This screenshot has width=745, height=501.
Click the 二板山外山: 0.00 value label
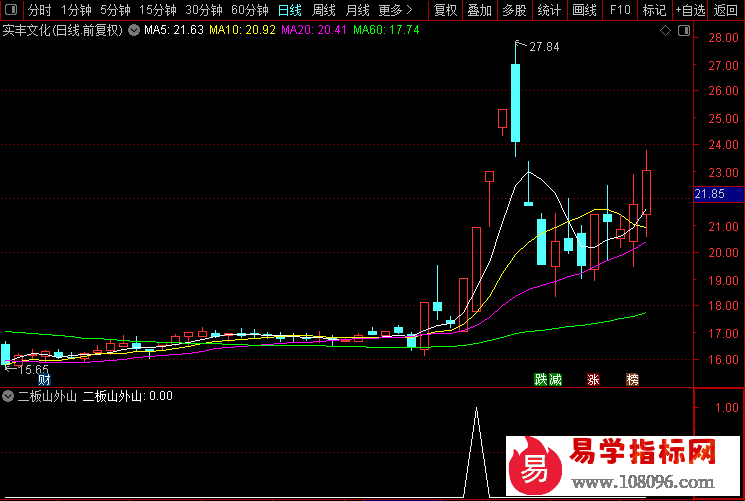(x=127, y=396)
